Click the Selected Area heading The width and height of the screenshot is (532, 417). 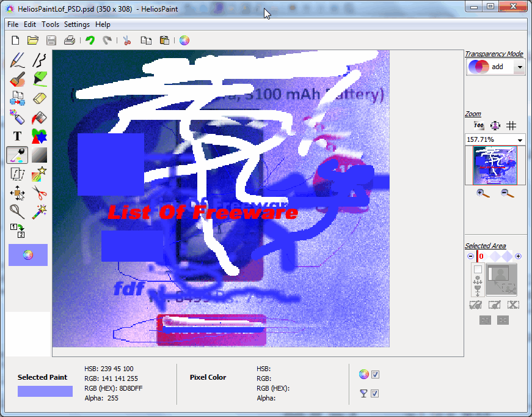pos(486,246)
